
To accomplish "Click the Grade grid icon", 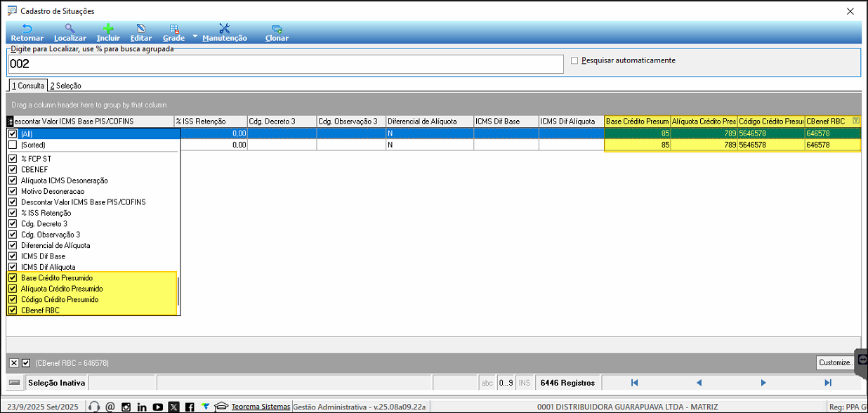I will pyautogui.click(x=173, y=29).
